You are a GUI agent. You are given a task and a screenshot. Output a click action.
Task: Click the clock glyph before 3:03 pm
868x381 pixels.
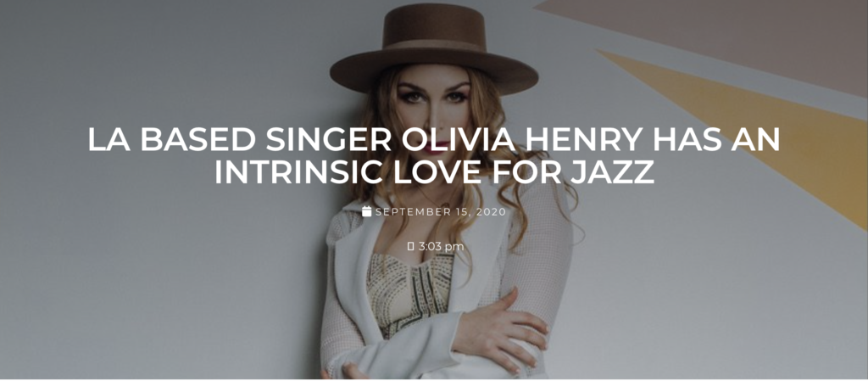[411, 246]
